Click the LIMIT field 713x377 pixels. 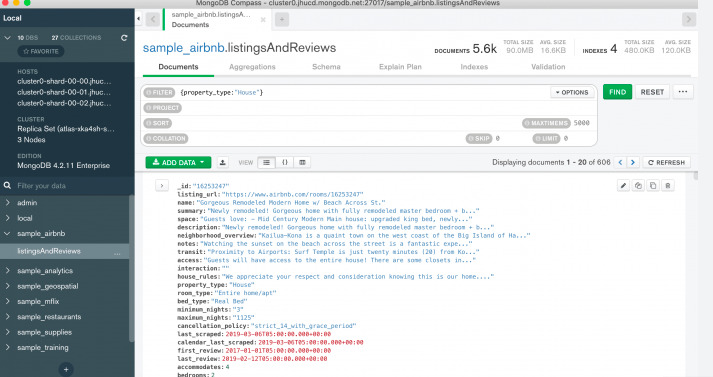[566, 139]
